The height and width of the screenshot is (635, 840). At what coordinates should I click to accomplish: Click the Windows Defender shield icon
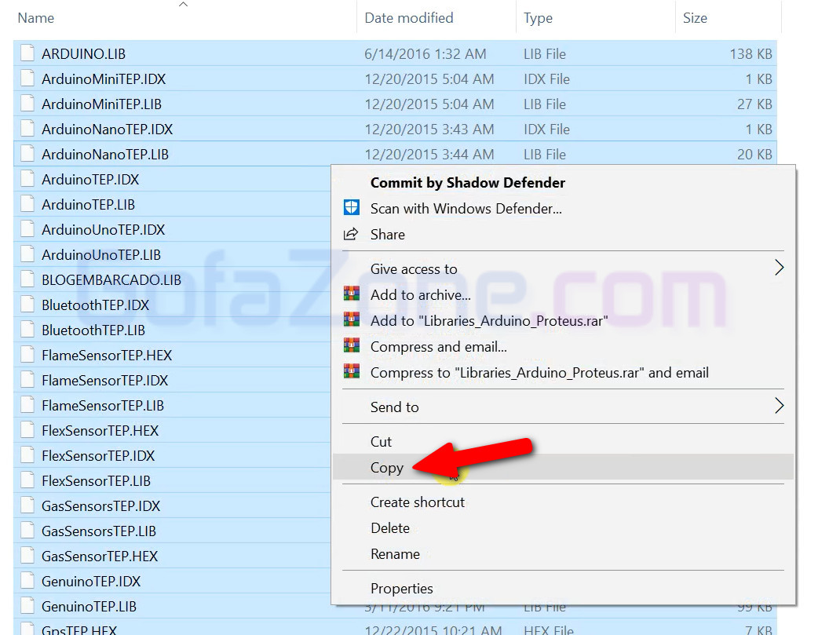[352, 209]
